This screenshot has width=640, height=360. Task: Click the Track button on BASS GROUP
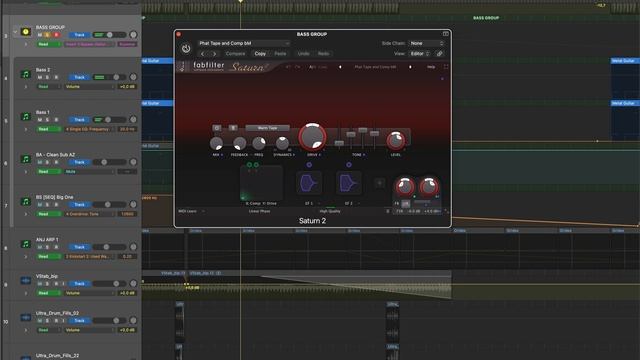click(80, 35)
